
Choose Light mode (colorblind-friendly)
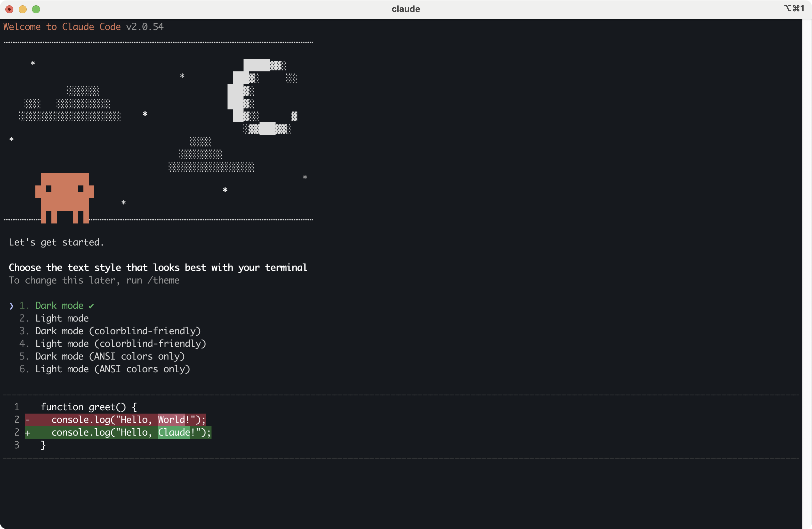point(120,344)
